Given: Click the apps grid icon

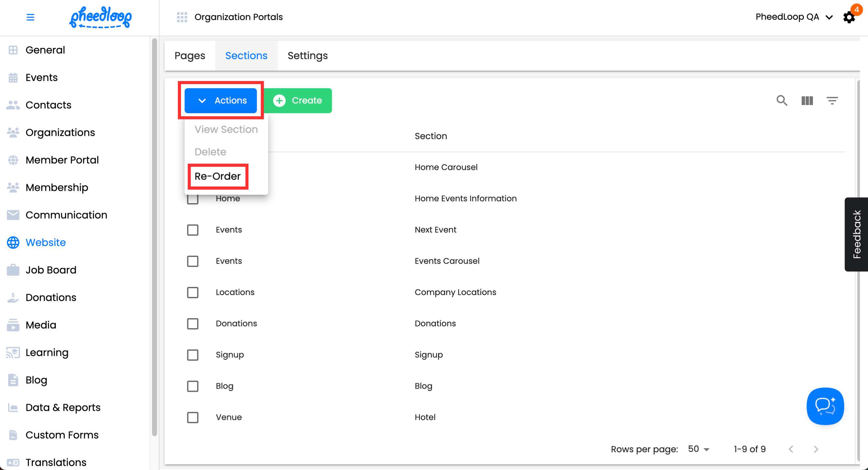Looking at the screenshot, I should tap(182, 17).
